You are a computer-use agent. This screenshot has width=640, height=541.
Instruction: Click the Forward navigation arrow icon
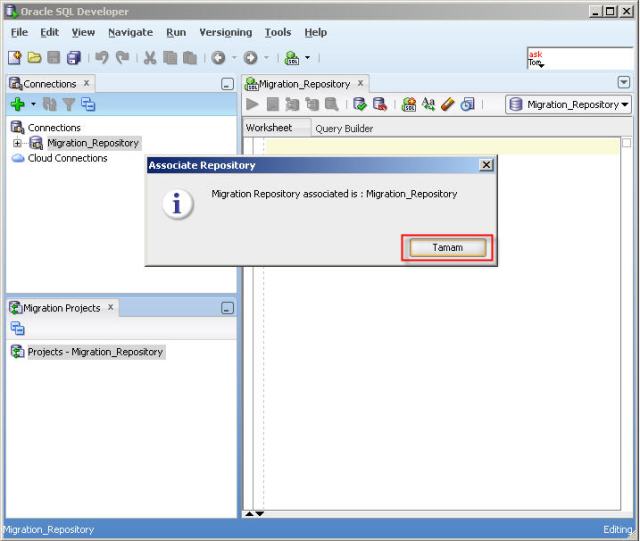coord(250,58)
